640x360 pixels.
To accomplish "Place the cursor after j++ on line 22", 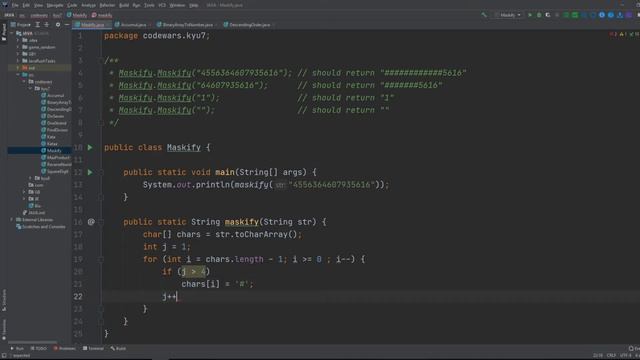I will click(x=177, y=297).
